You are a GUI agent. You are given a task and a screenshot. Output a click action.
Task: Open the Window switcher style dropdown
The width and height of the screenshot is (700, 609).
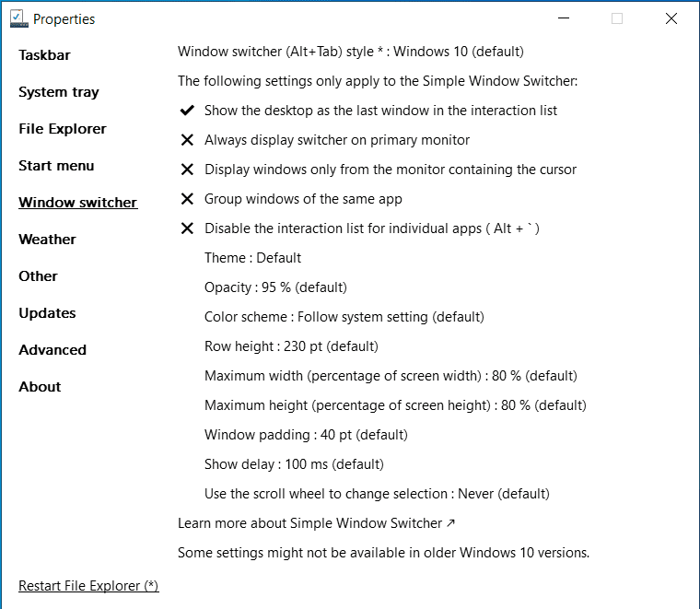point(350,52)
